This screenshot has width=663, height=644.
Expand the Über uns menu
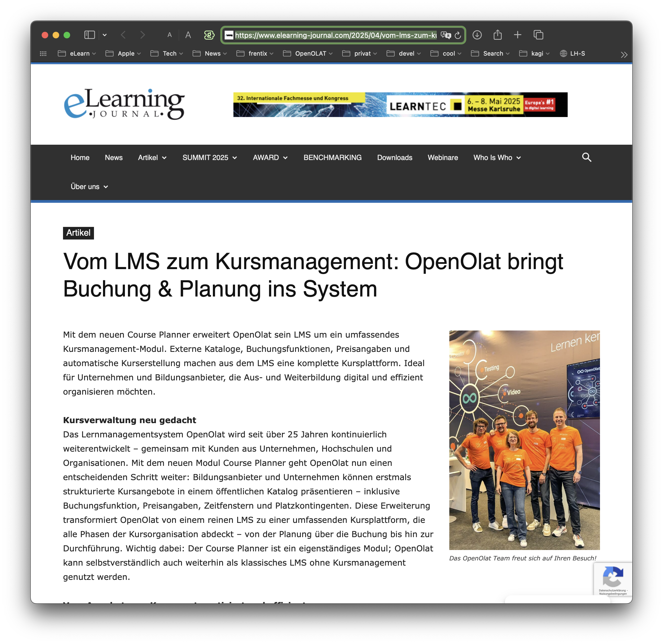tap(89, 187)
